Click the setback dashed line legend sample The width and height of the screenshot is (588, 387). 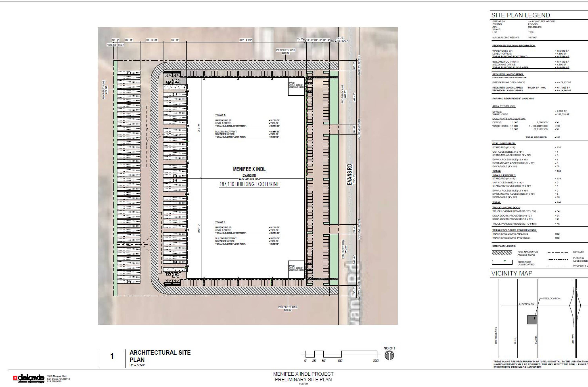(x=557, y=253)
